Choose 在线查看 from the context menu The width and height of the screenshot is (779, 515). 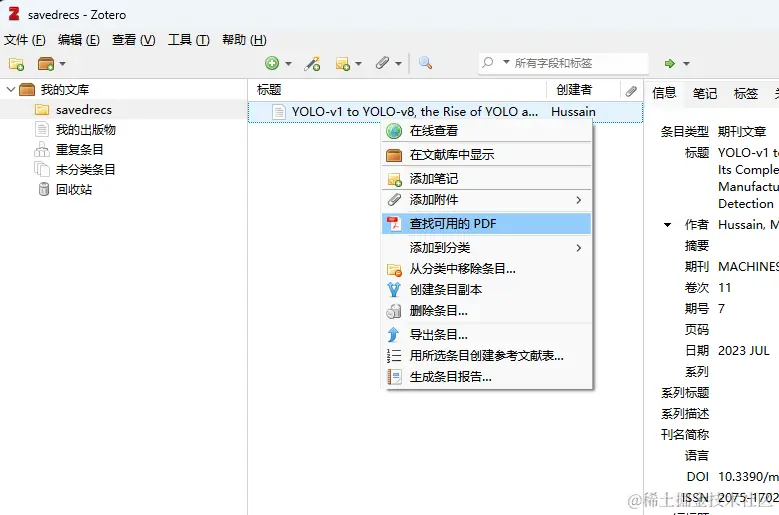[x=487, y=131]
